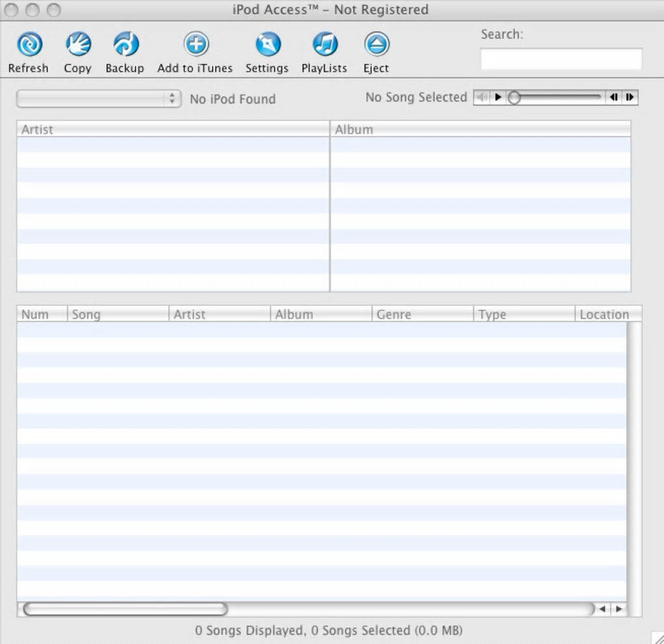
Task: Mute audio with the speaker icon
Action: click(482, 98)
